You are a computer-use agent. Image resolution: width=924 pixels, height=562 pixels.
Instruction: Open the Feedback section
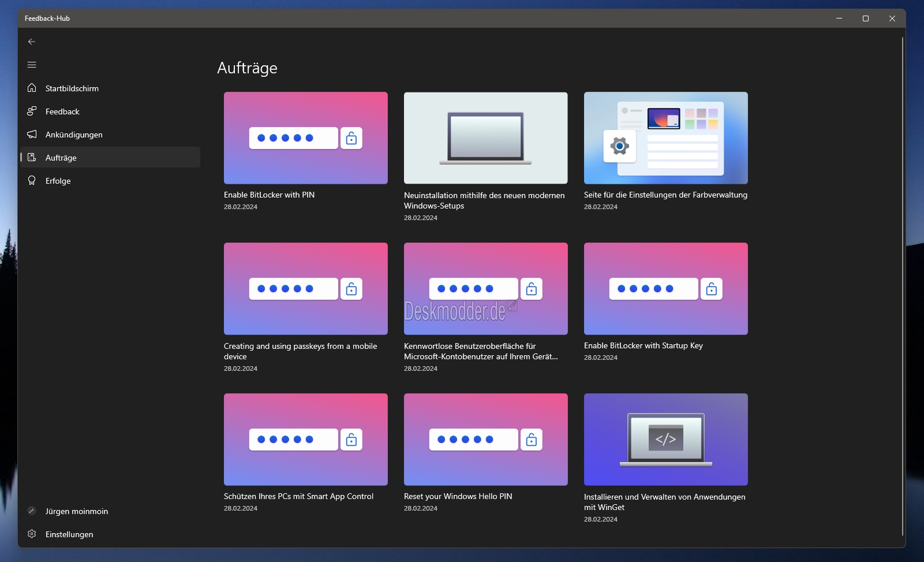pos(110,111)
